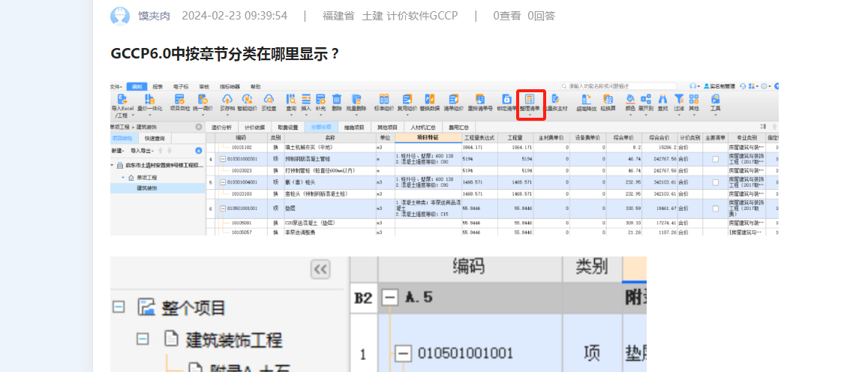868x372 pixels.
Task: Open the 颜色 color picker tool
Action: point(630,99)
